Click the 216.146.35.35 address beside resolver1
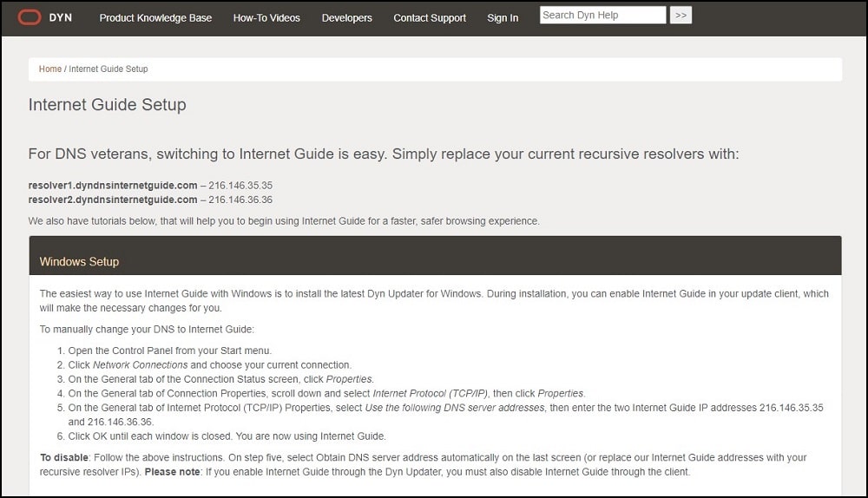 click(x=240, y=186)
